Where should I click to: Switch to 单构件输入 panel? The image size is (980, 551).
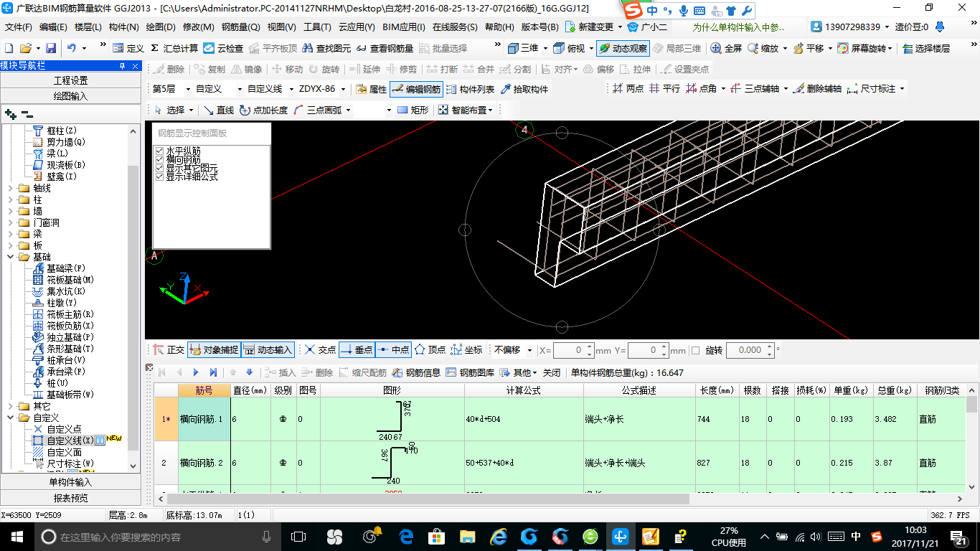click(x=71, y=482)
